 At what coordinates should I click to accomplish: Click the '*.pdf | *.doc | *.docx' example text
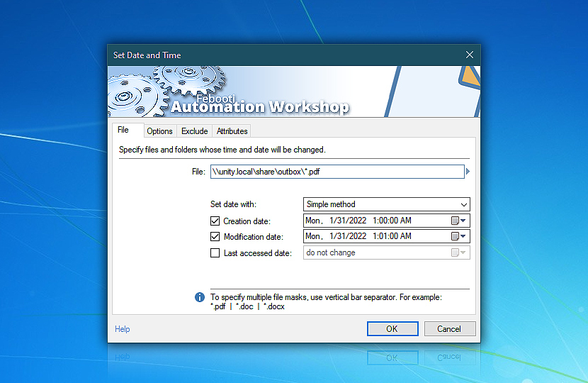[247, 306]
